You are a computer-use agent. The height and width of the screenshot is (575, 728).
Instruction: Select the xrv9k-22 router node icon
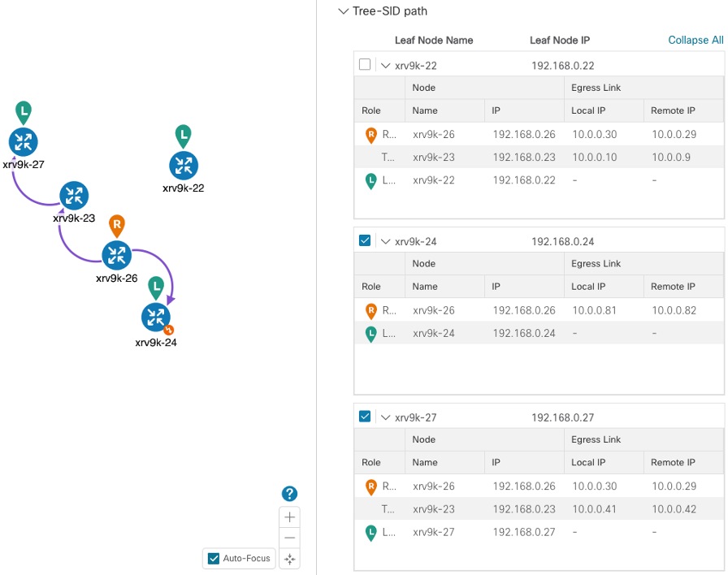[x=184, y=166]
